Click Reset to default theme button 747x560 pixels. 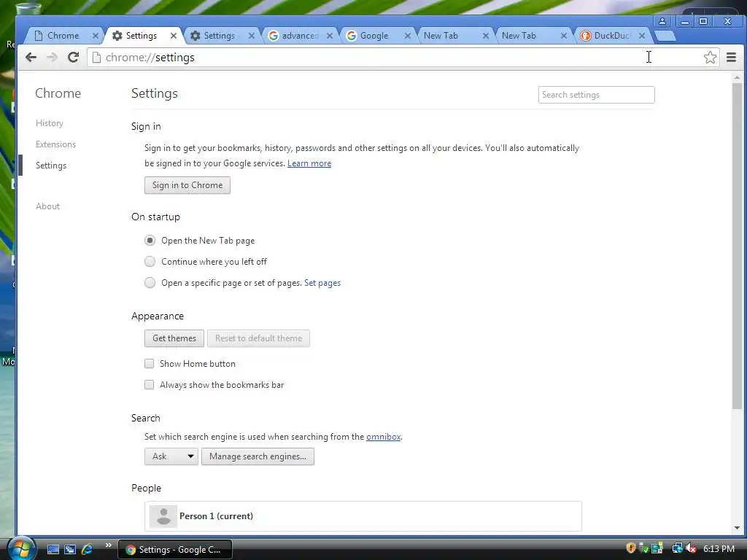coord(259,338)
